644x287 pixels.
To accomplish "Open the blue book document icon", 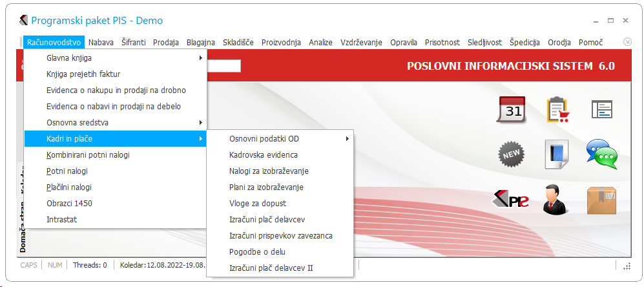I will click(557, 154).
